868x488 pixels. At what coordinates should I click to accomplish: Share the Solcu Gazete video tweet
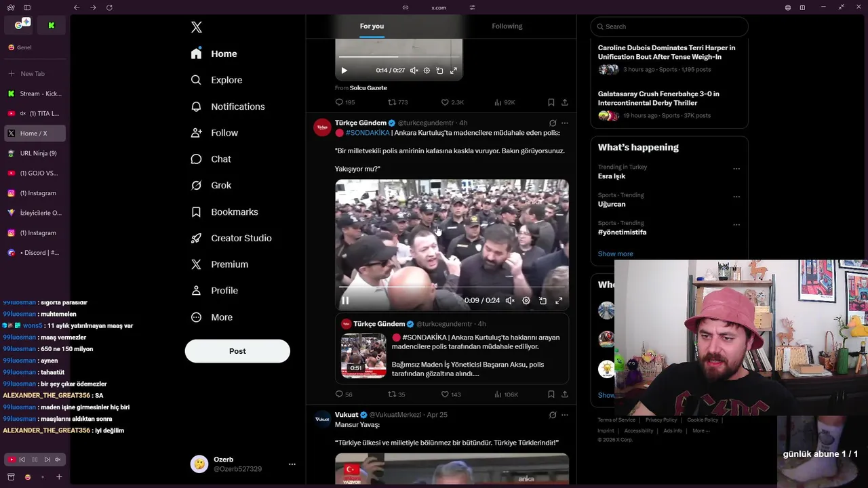click(x=565, y=102)
